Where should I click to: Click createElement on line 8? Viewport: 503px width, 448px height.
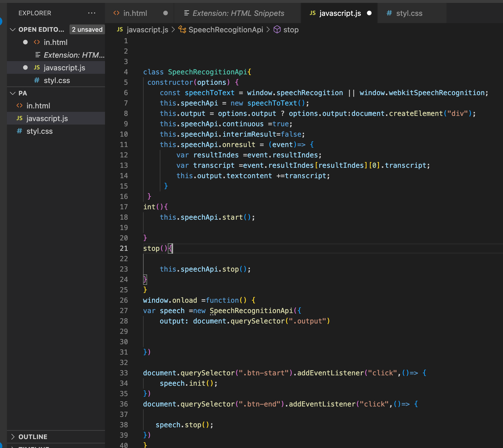(x=416, y=113)
